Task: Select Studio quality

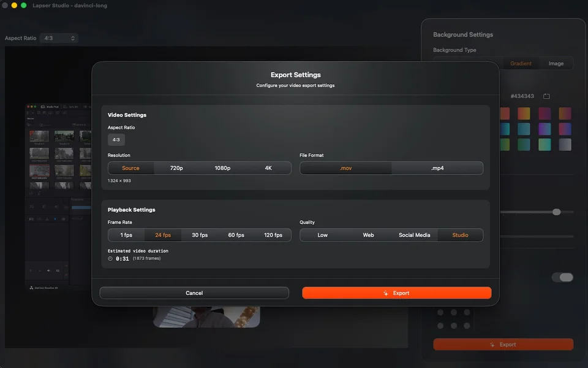Action: (460, 235)
